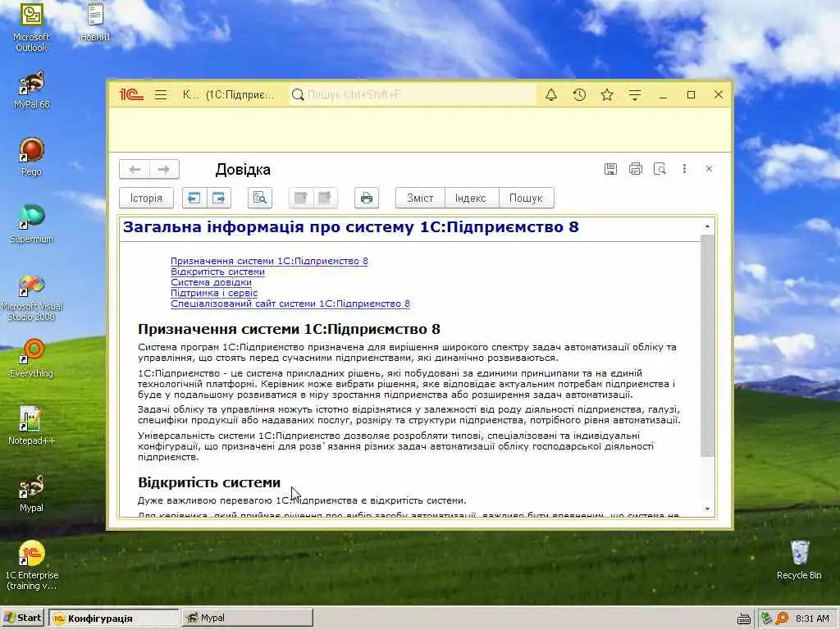Click the 1C logo in title bar
The width and height of the screenshot is (840, 630).
(x=131, y=95)
